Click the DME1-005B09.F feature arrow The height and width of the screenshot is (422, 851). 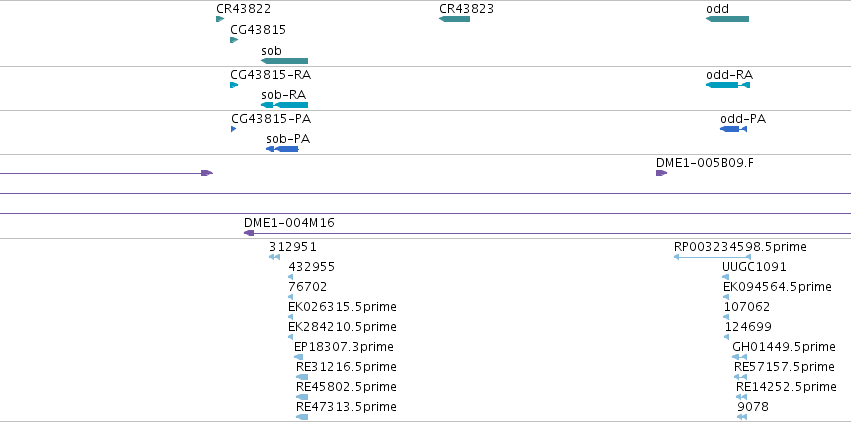(x=662, y=173)
